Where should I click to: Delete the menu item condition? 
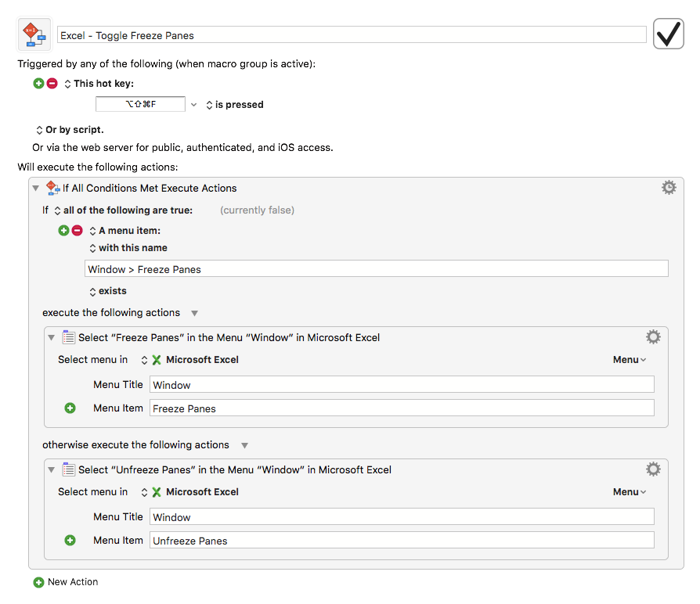78,231
